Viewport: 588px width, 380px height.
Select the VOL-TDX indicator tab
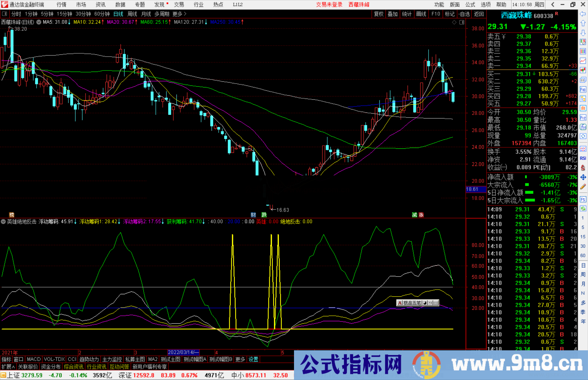pyautogui.click(x=54, y=359)
